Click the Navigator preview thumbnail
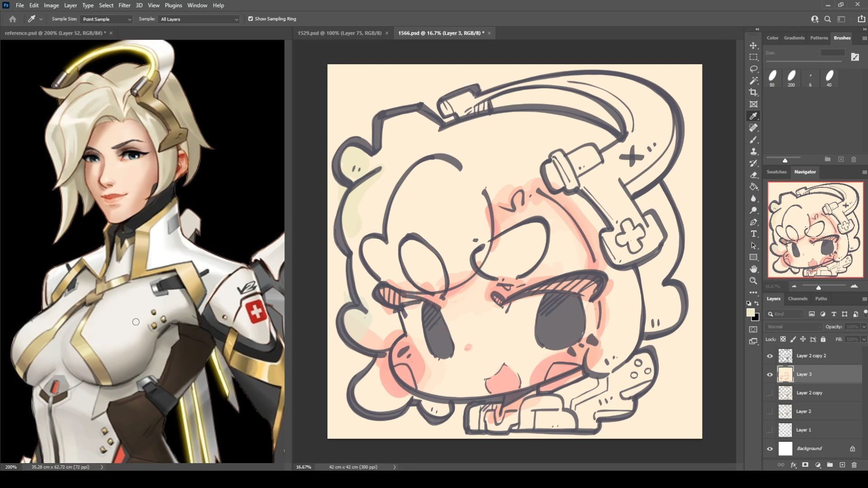868x488 pixels. [816, 230]
